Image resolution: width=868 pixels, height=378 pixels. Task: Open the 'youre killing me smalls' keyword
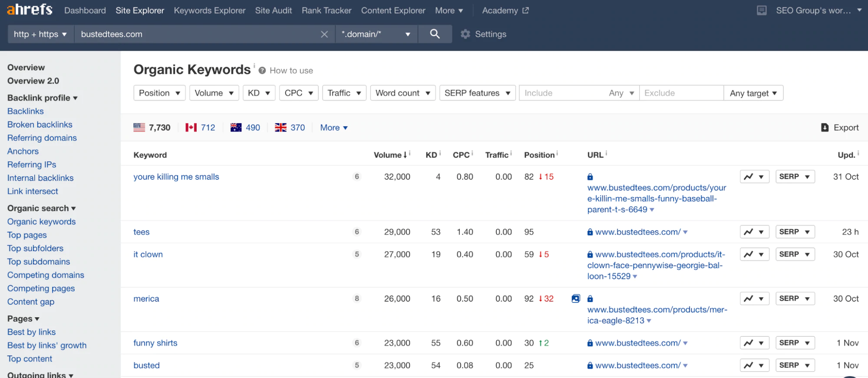[x=176, y=177]
